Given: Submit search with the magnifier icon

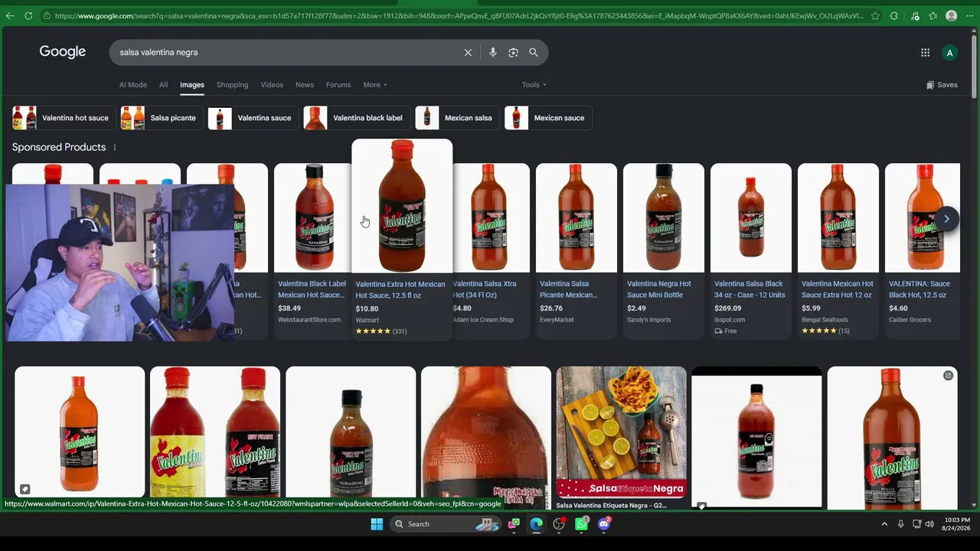Looking at the screenshot, I should [x=534, y=52].
